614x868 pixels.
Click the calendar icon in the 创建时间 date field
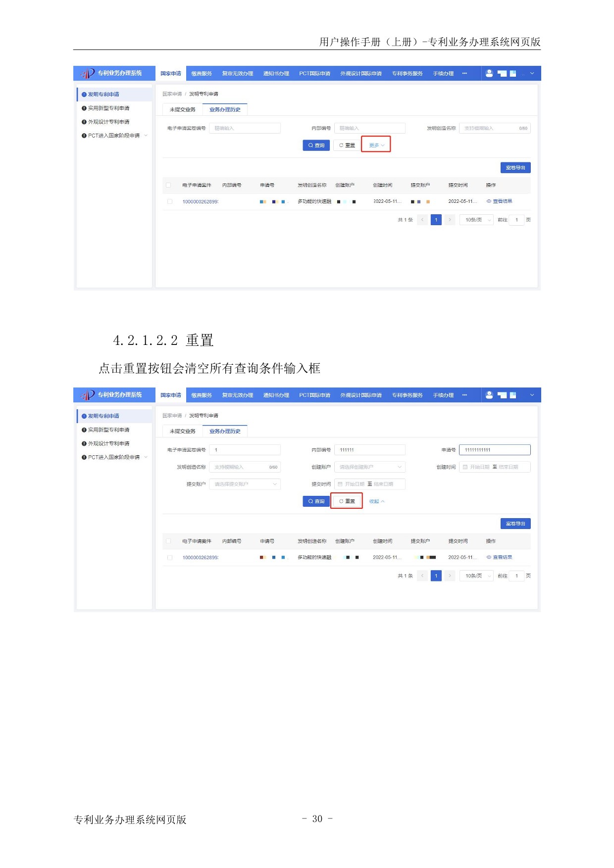[465, 467]
